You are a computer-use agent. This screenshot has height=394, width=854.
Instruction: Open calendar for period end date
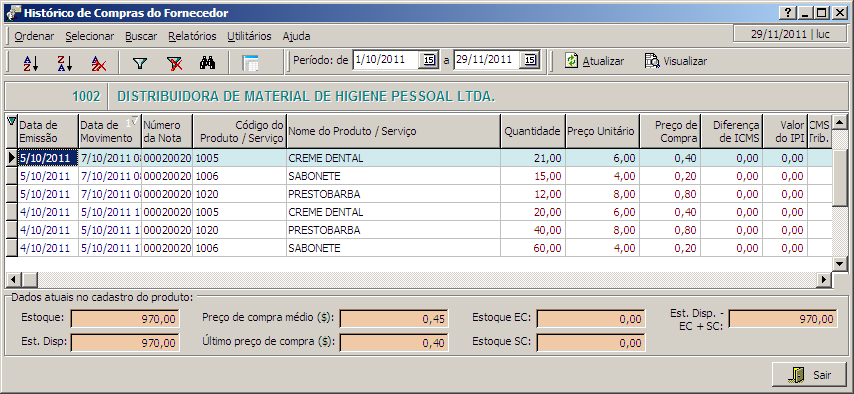click(x=529, y=60)
